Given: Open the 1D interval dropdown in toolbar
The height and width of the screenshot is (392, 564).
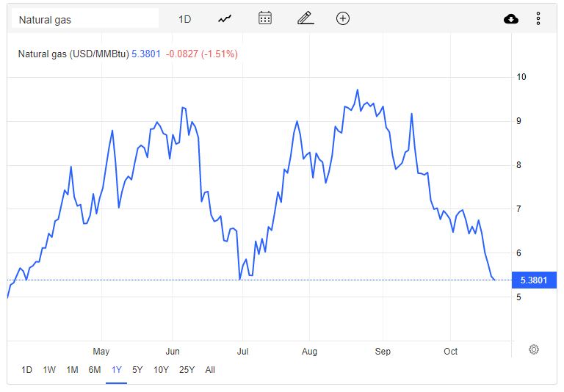Looking at the screenshot, I should tap(184, 19).
